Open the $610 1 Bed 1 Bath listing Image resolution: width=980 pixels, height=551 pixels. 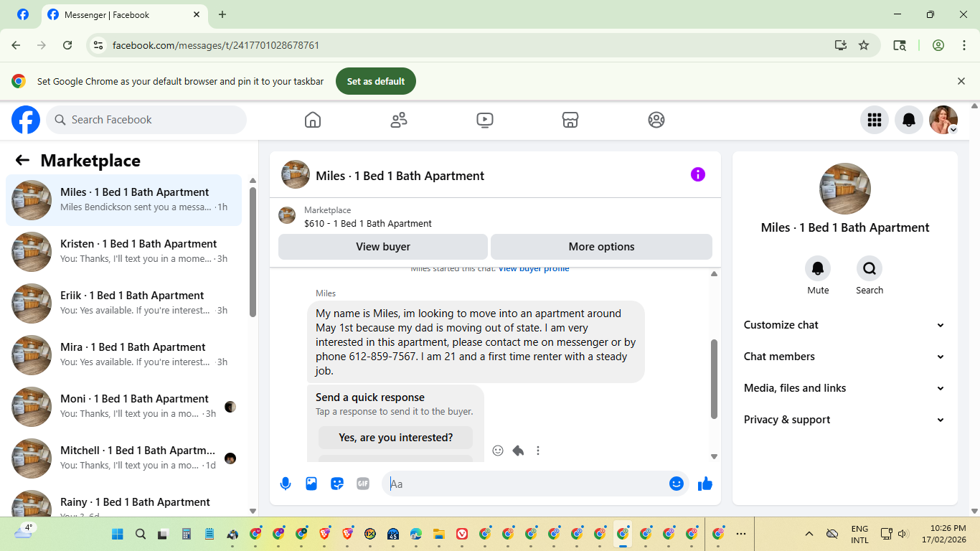coord(368,224)
